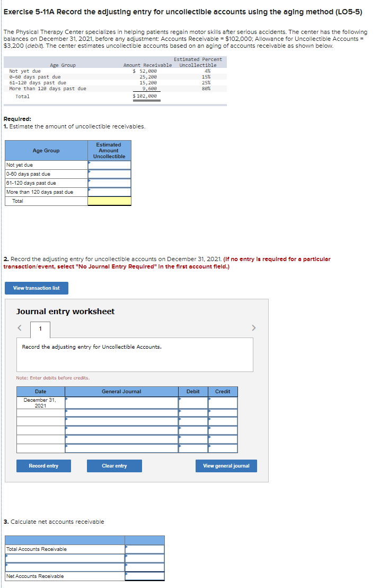Click 'More than 120 days past due' worksheet label

click(x=40, y=192)
